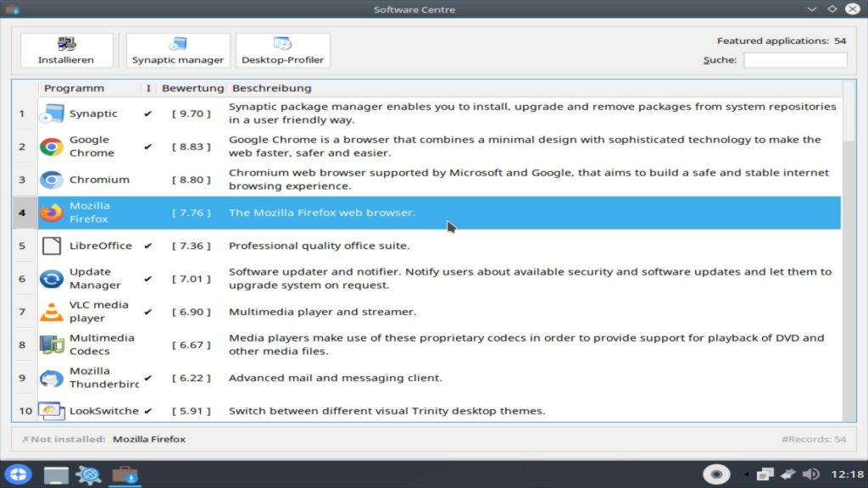868x488 pixels.
Task: Select the Synaptic program name
Action: [93, 114]
